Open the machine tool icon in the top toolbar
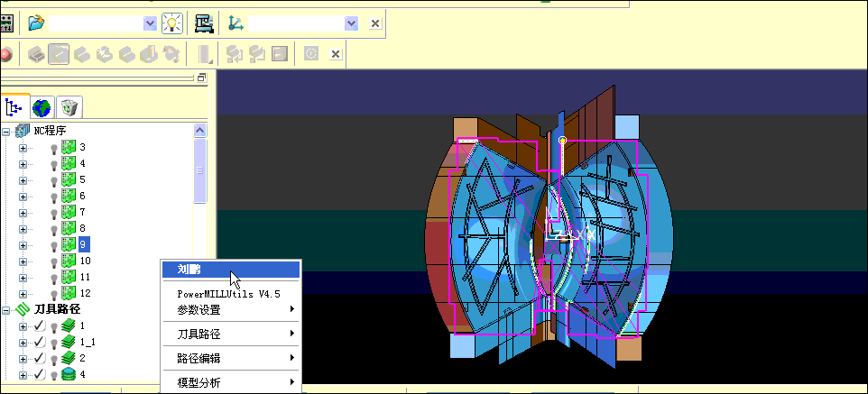The image size is (868, 394). point(204,23)
